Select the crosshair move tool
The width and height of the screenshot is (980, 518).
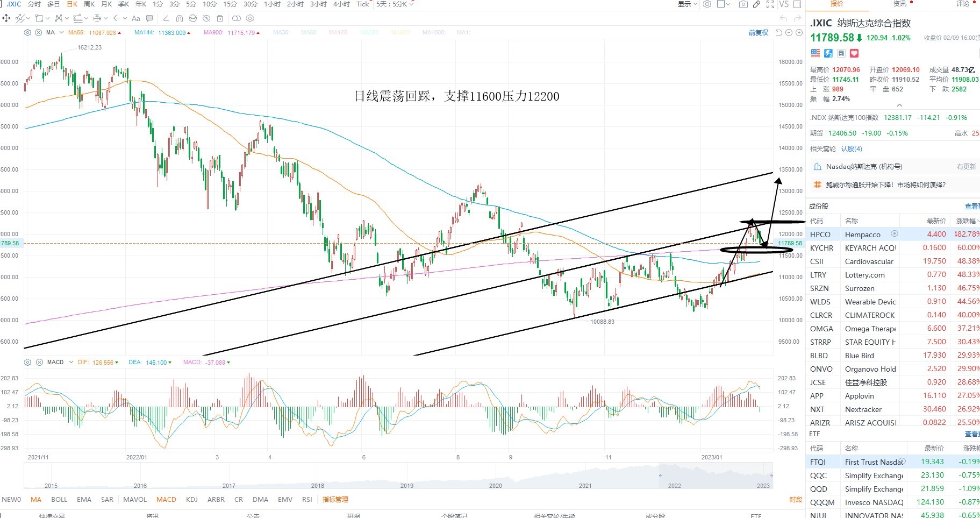(x=6, y=18)
